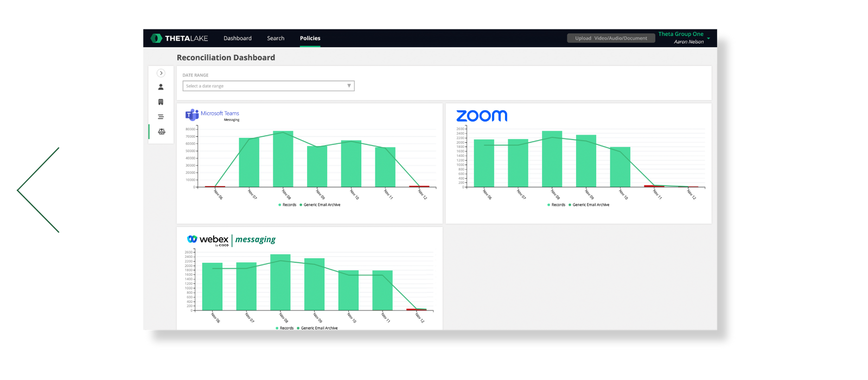The image size is (868, 380).
Task: Click the Nov 06 bar in Webex chart
Action: pos(212,287)
